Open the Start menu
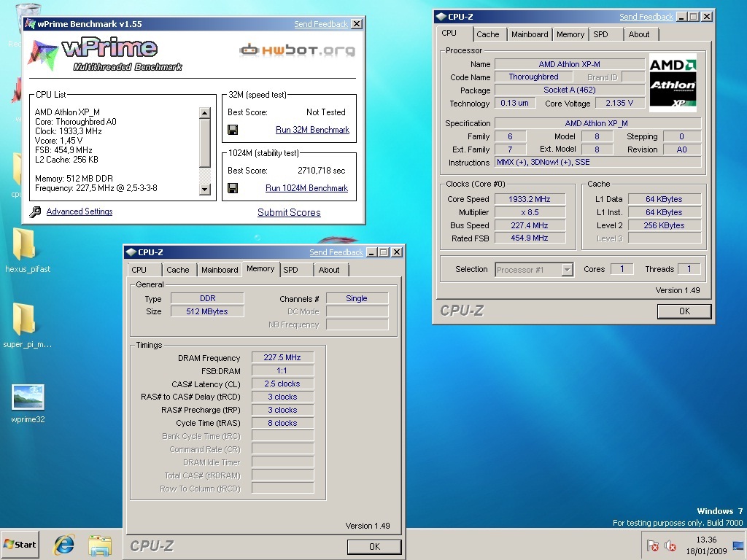 tap(20, 544)
